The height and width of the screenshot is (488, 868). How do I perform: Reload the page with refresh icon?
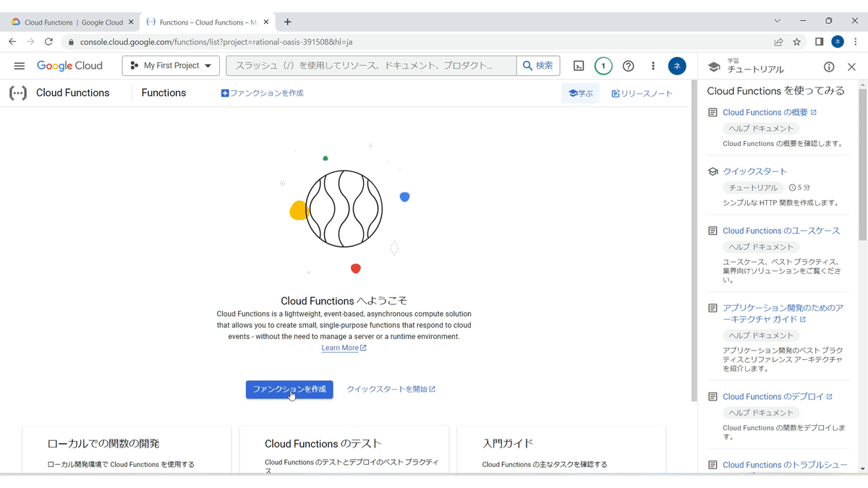(48, 42)
